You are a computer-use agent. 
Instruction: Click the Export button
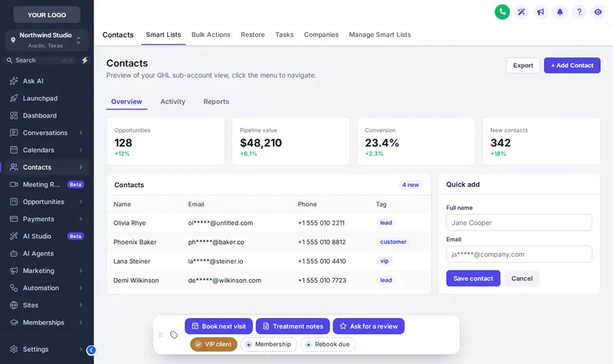[x=523, y=65]
